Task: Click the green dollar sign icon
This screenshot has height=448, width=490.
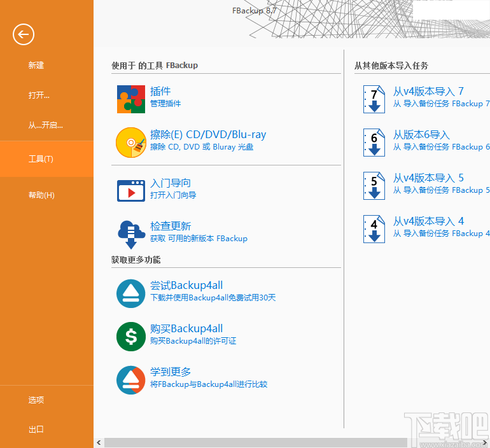Action: [131, 337]
